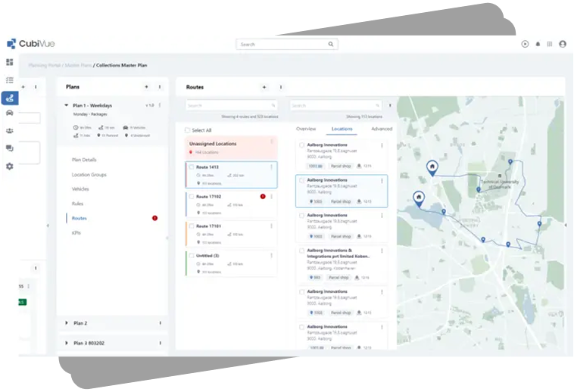Viewport: 574px width, 392px height.
Task: Open the apps grid icon in header
Action: pyautogui.click(x=550, y=45)
